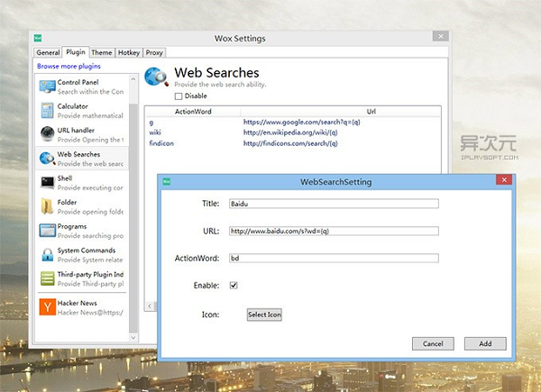Click the ActionWord column header
The height and width of the screenshot is (392, 541).
193,112
